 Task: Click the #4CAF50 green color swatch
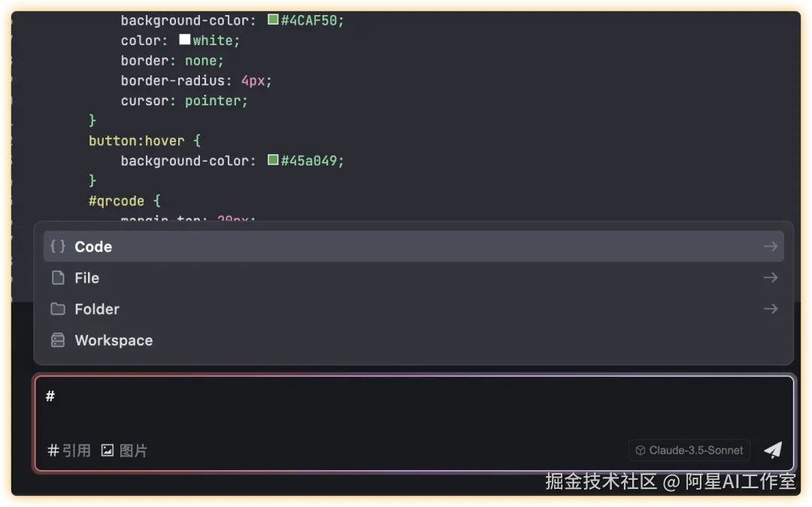[273, 20]
